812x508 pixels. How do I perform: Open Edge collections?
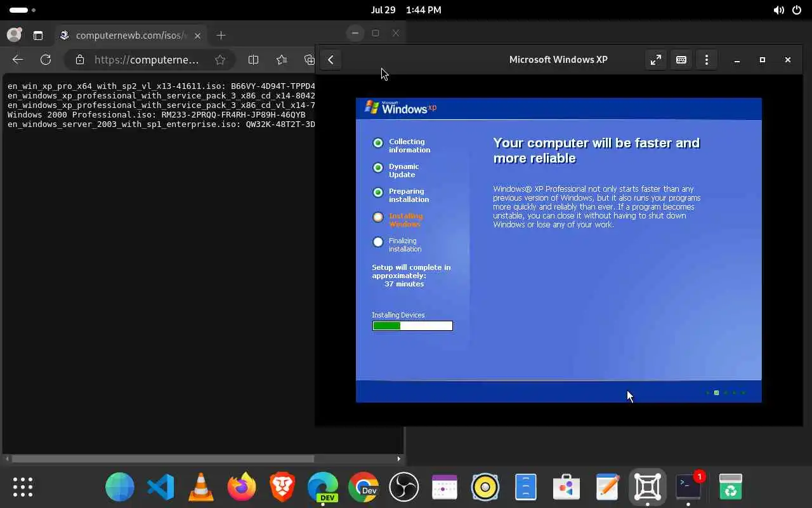pyautogui.click(x=309, y=60)
